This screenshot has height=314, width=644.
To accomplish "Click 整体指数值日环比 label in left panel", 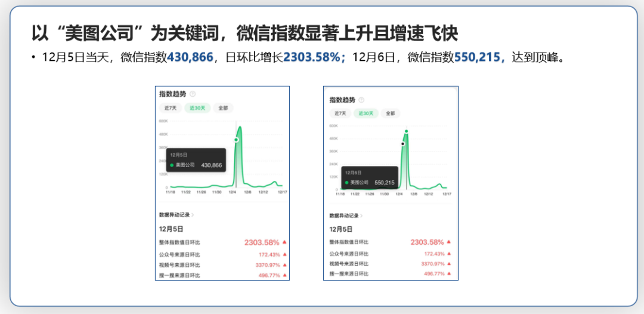I will (x=179, y=242).
